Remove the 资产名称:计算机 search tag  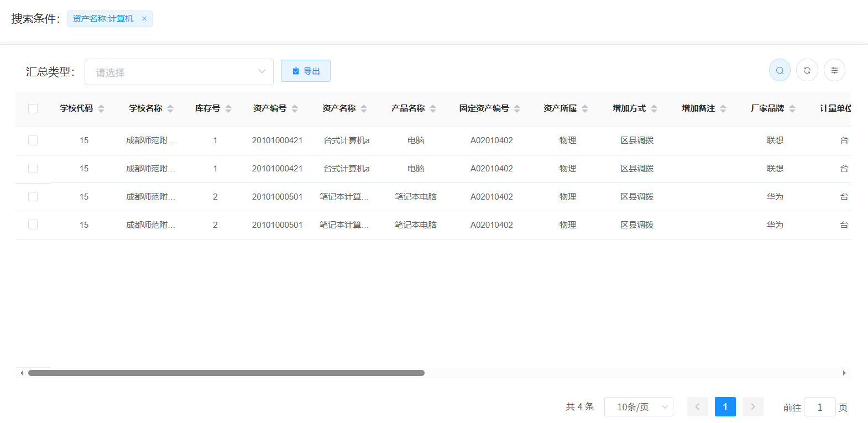coord(144,19)
